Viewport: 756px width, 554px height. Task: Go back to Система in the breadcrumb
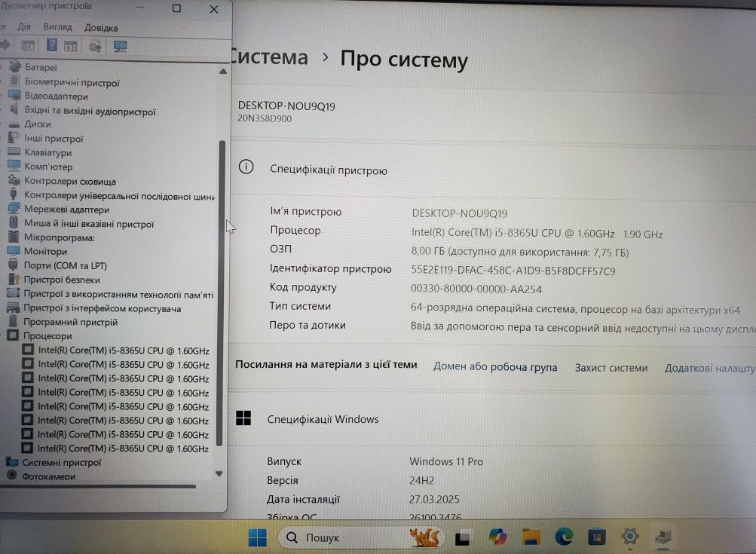(269, 57)
